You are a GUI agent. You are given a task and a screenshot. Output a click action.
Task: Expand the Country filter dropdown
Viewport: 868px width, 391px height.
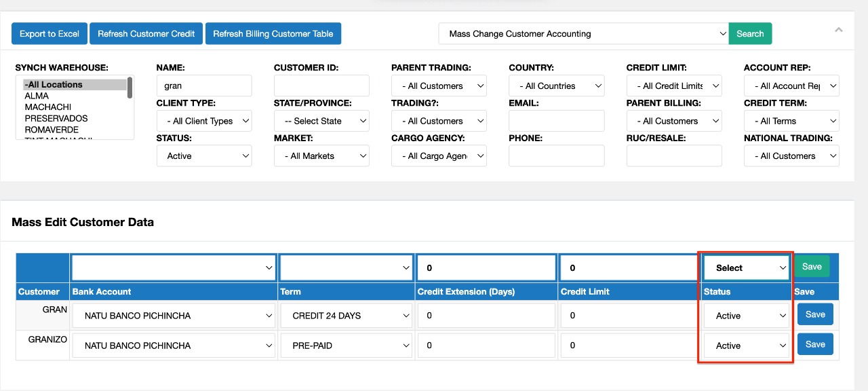tap(556, 86)
